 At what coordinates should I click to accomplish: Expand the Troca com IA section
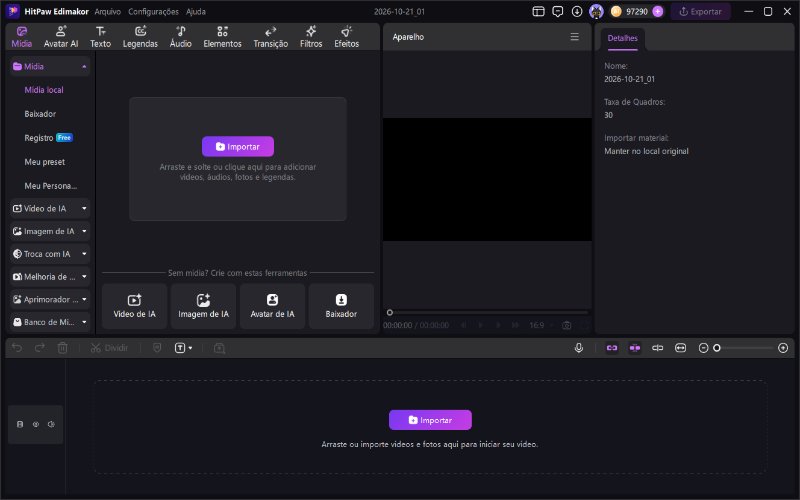tap(49, 254)
